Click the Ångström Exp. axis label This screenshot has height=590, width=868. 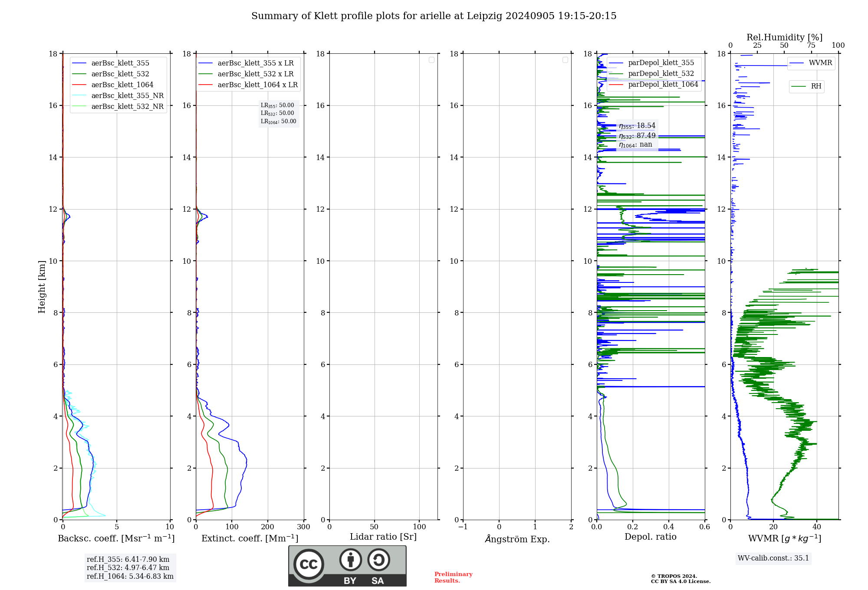click(517, 539)
